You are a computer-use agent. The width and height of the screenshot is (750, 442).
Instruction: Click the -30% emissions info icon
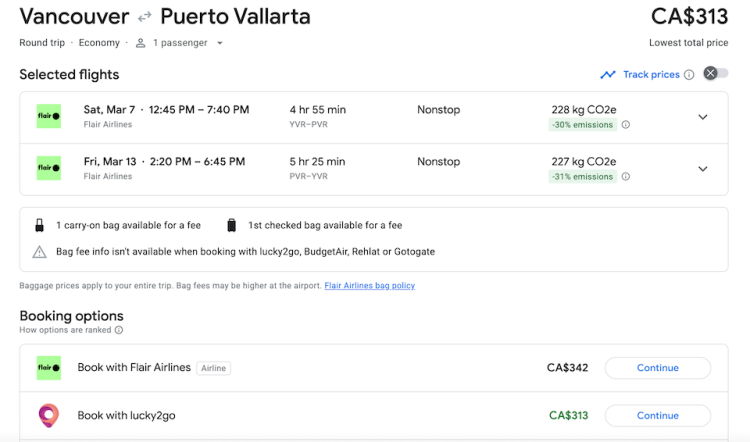tap(626, 125)
